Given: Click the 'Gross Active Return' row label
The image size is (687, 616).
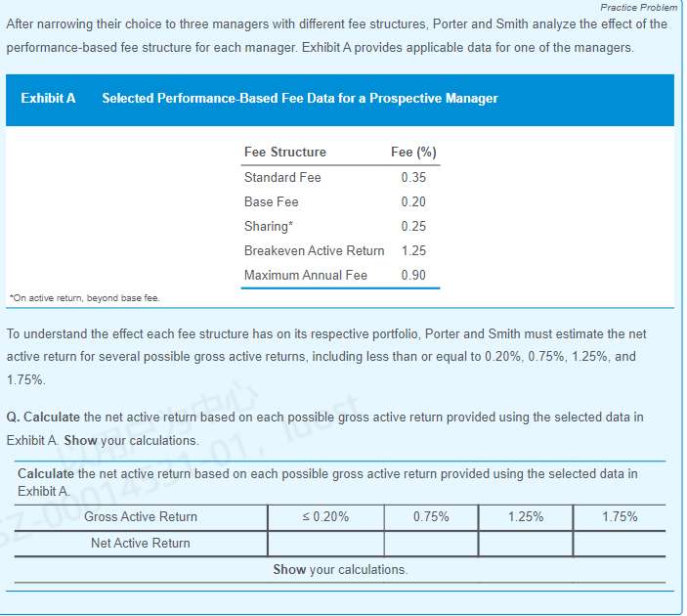Looking at the screenshot, I should coord(141,517).
